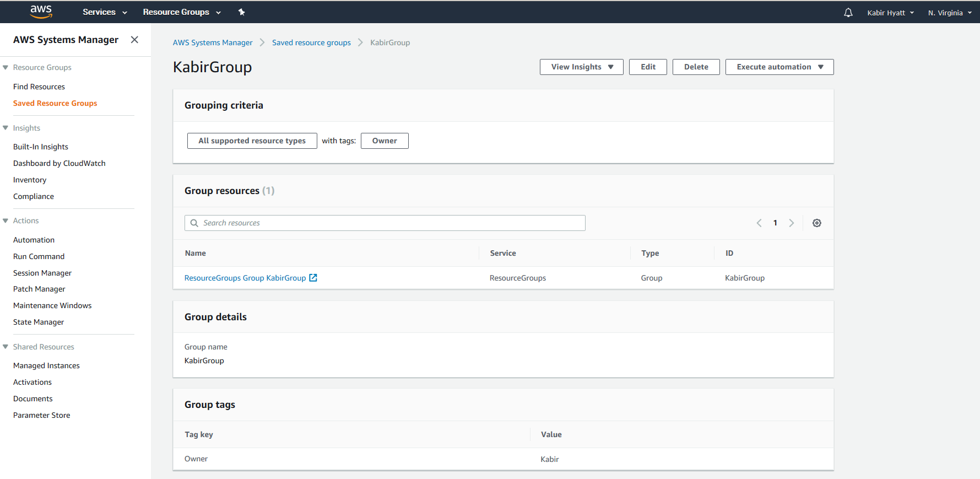Image resolution: width=980 pixels, height=479 pixels.
Task: Open the Execute automation dropdown
Action: pyautogui.click(x=779, y=67)
